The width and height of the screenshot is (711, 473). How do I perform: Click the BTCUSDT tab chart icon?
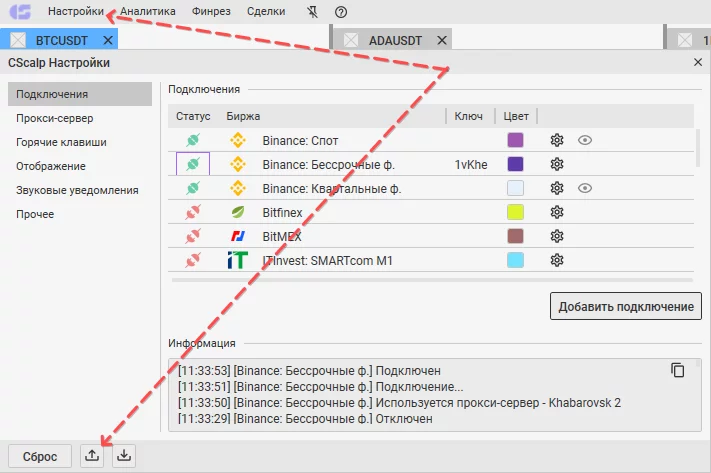(x=18, y=40)
